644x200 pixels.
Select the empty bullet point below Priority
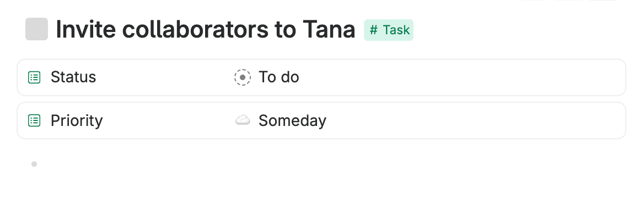pos(34,164)
